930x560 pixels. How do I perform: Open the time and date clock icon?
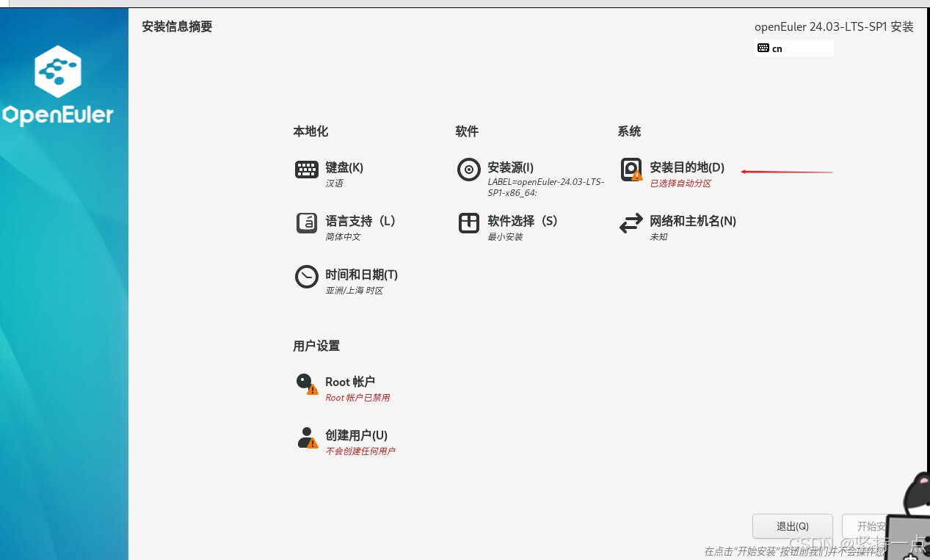click(307, 277)
